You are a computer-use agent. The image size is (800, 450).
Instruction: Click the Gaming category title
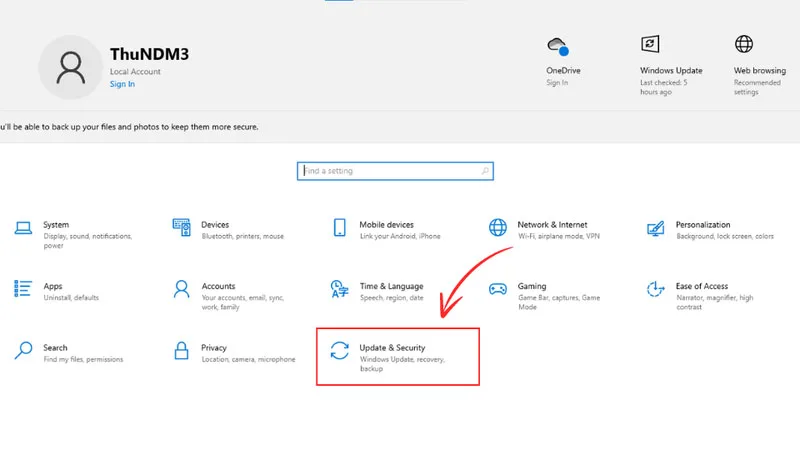tap(532, 286)
